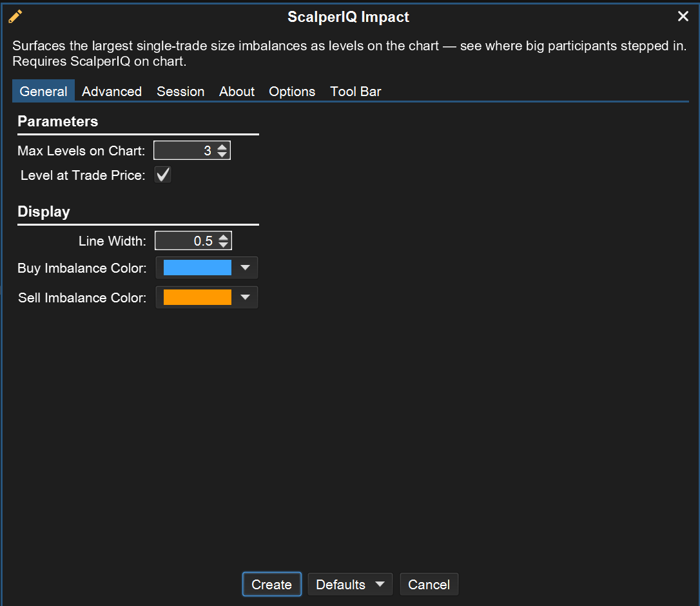
Task: Click the blue Buy Imbalance Color swatch
Action: 197,268
